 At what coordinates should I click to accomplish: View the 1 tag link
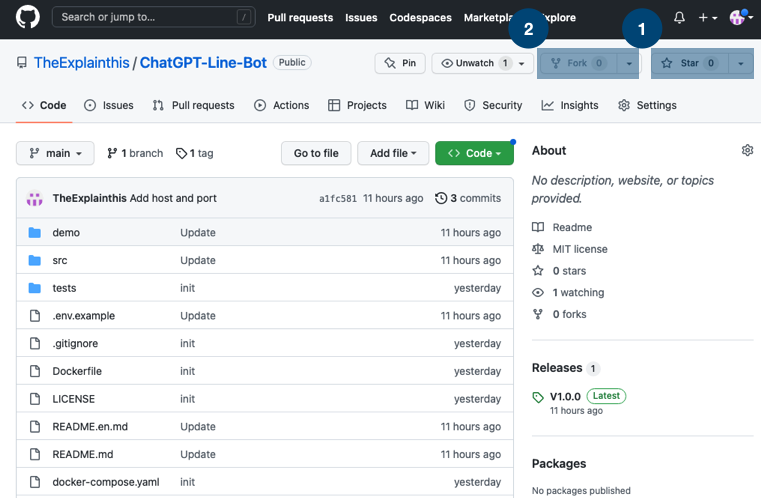tap(195, 153)
